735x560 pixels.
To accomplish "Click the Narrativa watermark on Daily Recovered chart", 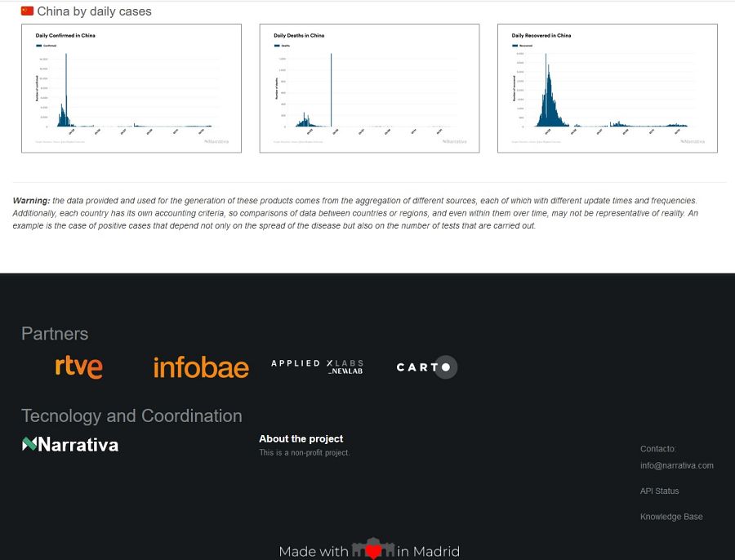I will [692, 140].
